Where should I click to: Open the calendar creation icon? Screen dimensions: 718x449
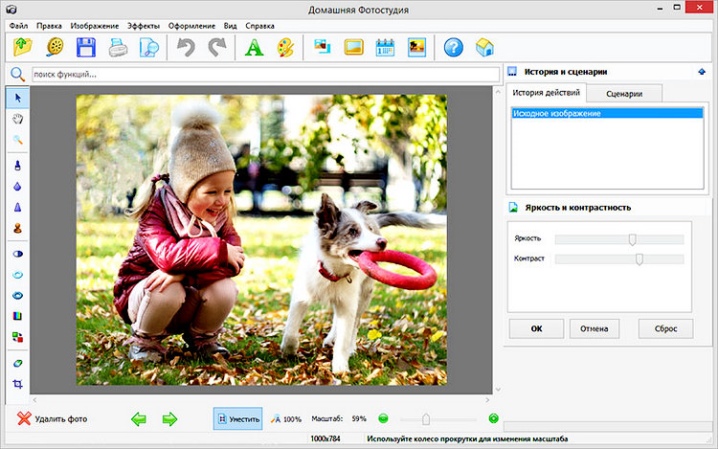pos(385,47)
